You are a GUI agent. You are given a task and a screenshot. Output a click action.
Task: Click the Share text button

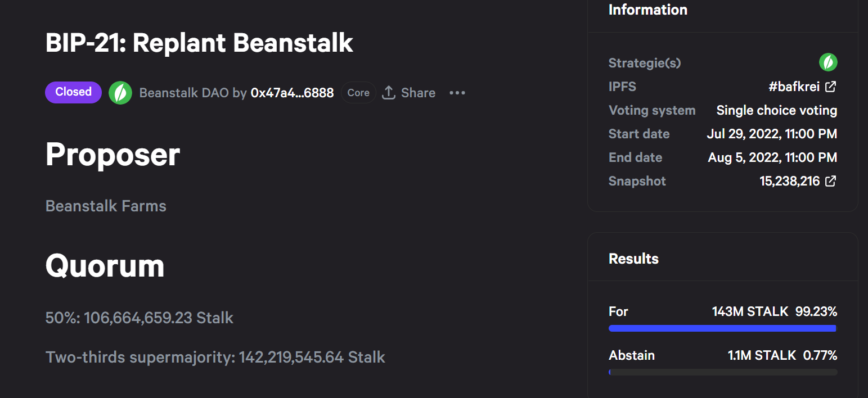coord(418,93)
